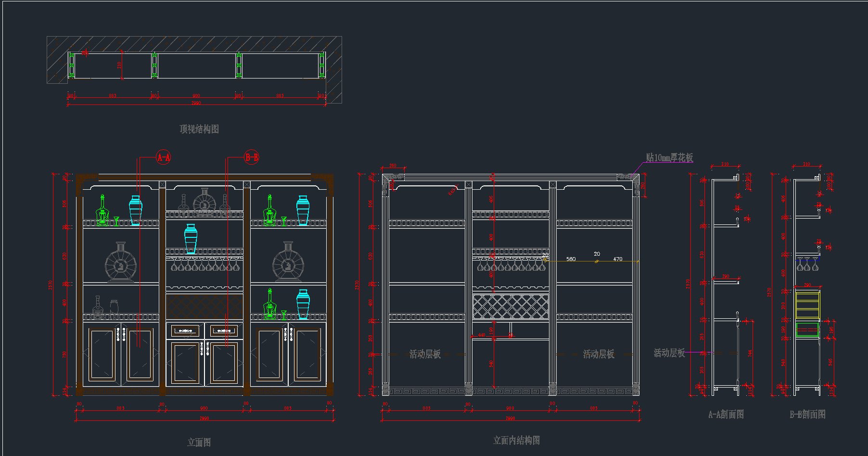Select the cyan vase in the elevation's center bay
868x456 pixels.
191,238
